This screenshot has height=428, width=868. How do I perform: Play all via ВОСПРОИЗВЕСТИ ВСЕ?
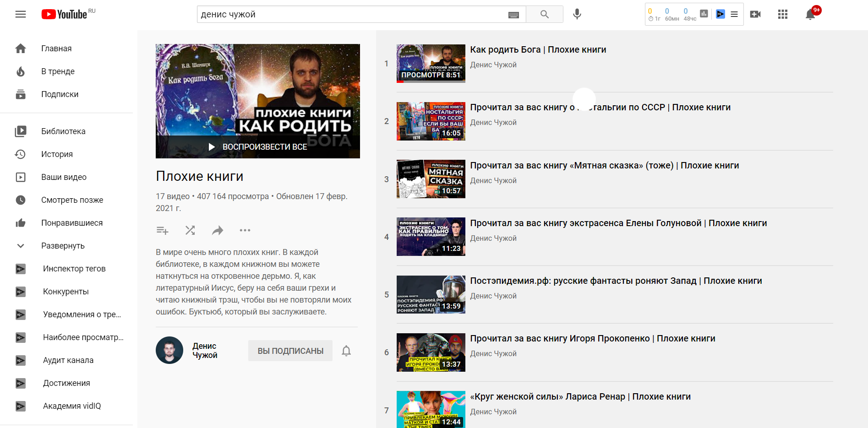(258, 147)
